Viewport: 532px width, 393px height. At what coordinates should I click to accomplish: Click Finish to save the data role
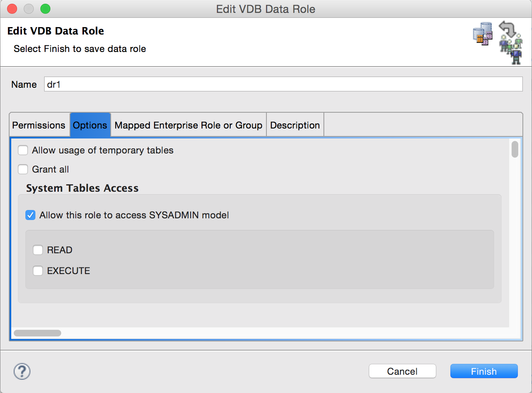coord(484,371)
